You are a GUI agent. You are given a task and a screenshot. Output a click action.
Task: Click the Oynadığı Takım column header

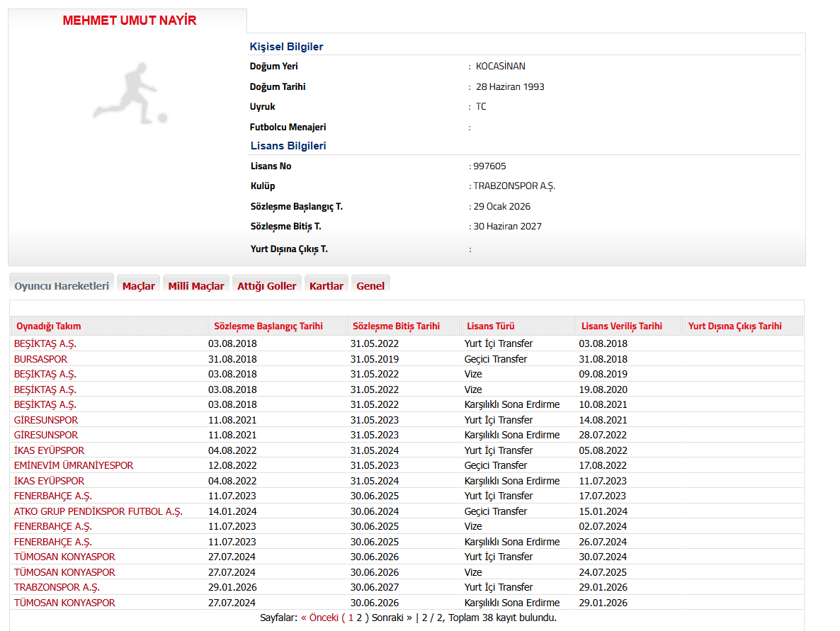[49, 326]
